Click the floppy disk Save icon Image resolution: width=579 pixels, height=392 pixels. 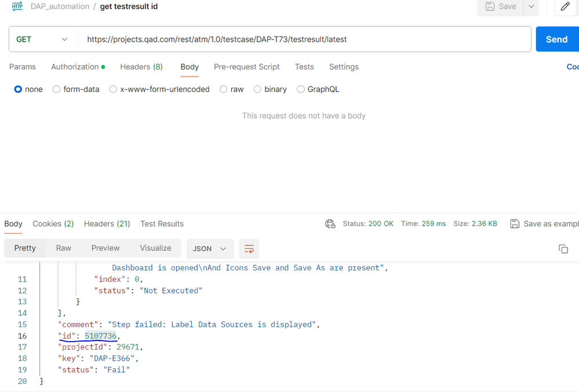(x=490, y=6)
